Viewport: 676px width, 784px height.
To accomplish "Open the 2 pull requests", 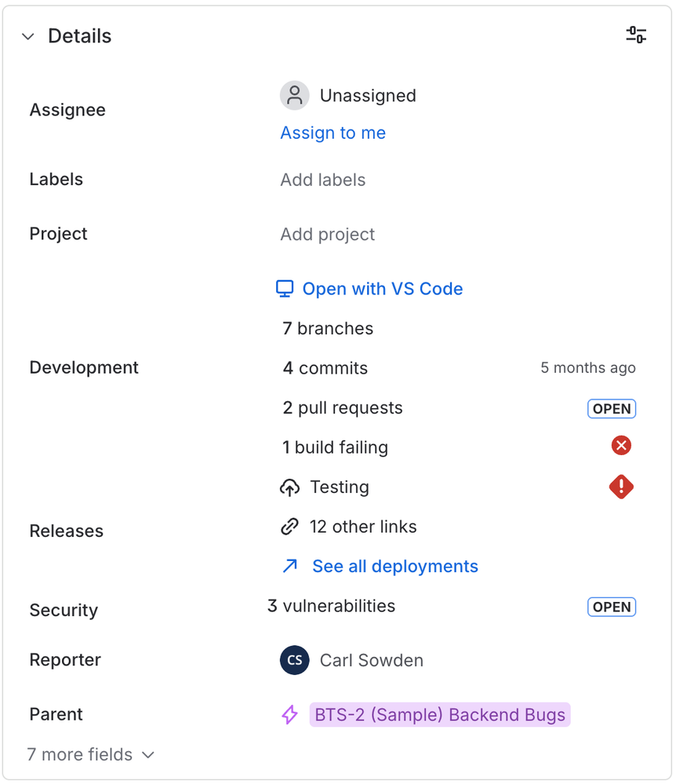I will pos(343,408).
